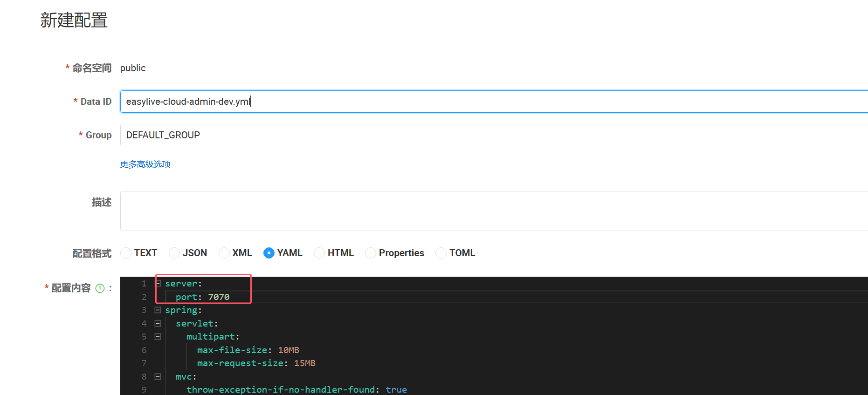
Task: Click line number 6 in editor gutter
Action: tap(144, 350)
